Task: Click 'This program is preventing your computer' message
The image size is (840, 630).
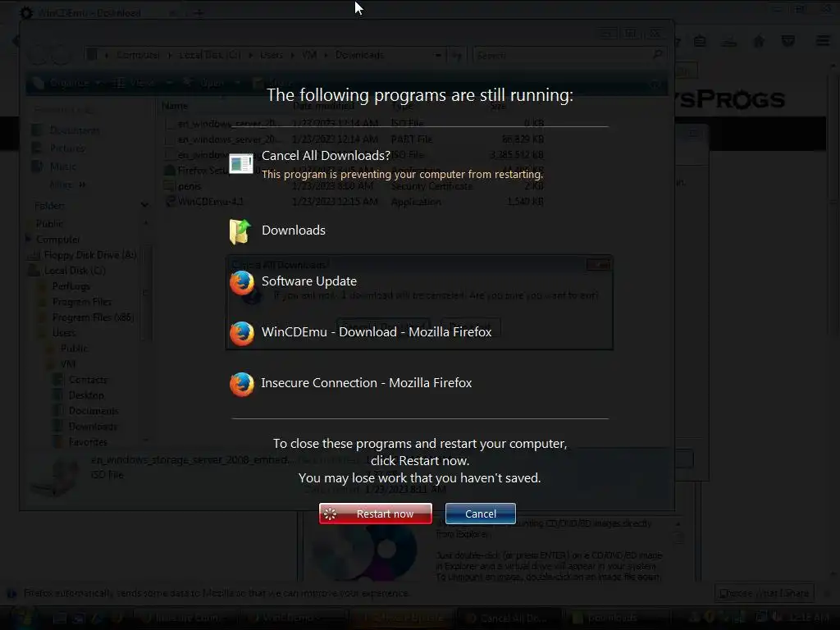Action: (402, 174)
